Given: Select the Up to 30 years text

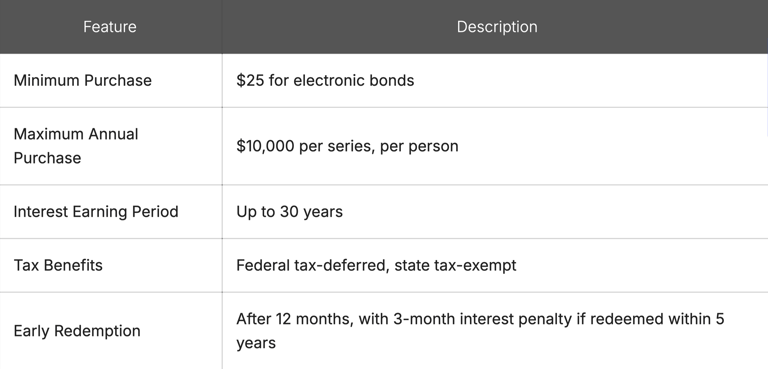Looking at the screenshot, I should [289, 212].
